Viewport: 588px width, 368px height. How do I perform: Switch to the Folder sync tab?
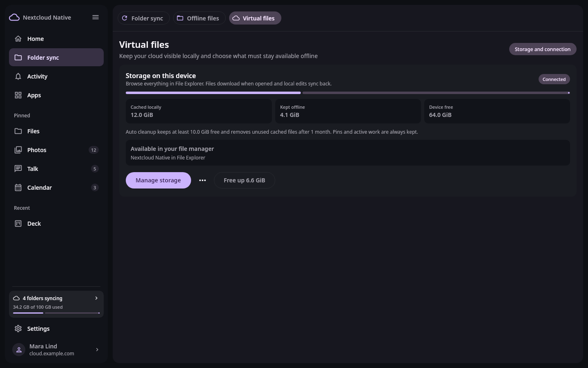click(x=143, y=18)
